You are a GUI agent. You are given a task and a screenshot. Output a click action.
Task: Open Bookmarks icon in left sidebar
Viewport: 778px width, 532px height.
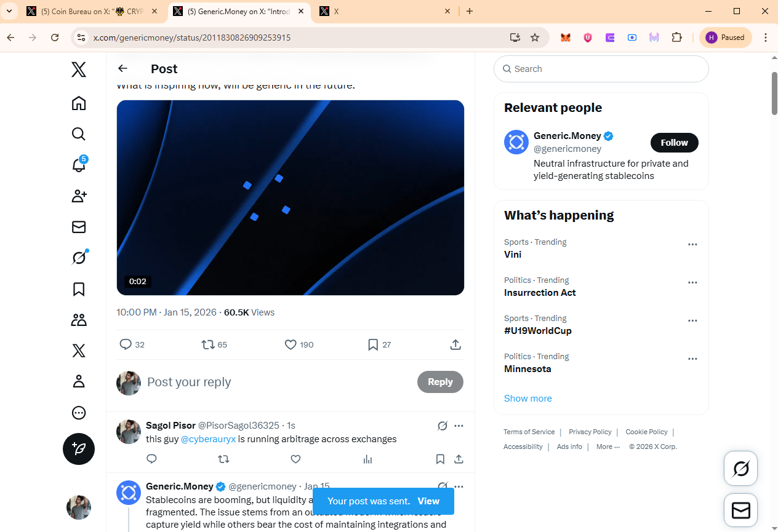pos(79,289)
